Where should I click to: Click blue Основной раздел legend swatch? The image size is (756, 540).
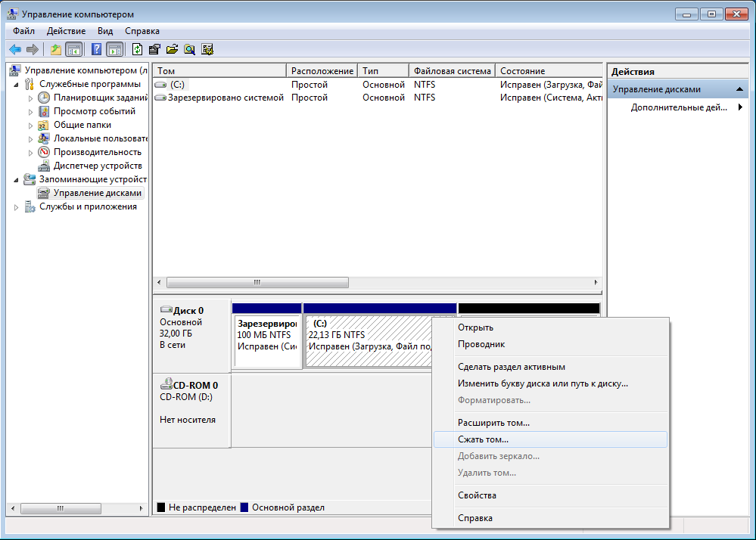point(244,507)
